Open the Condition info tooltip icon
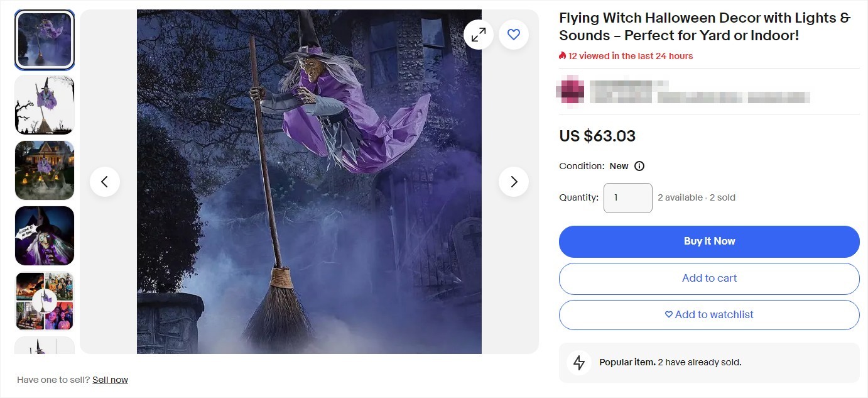This screenshot has width=868, height=398. (x=639, y=166)
